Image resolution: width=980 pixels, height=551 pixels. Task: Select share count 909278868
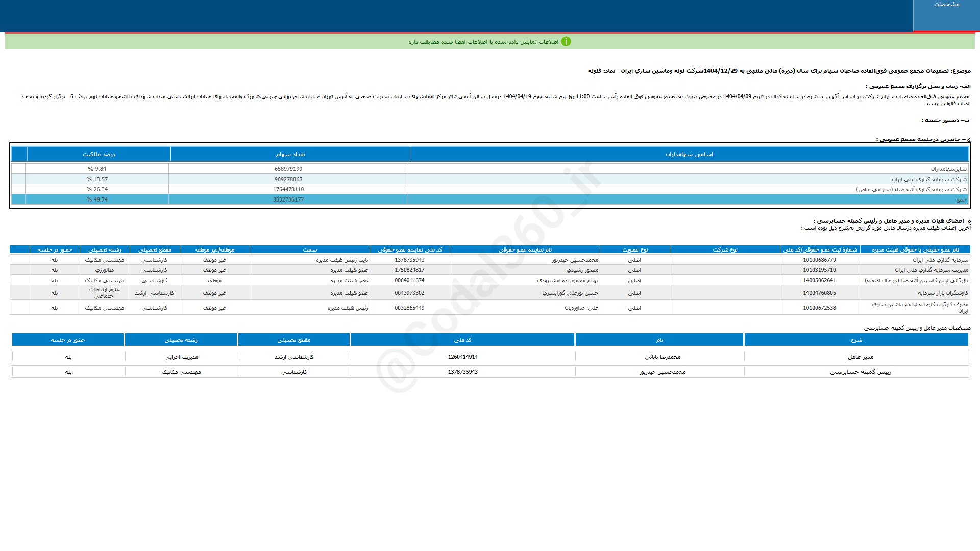click(288, 179)
